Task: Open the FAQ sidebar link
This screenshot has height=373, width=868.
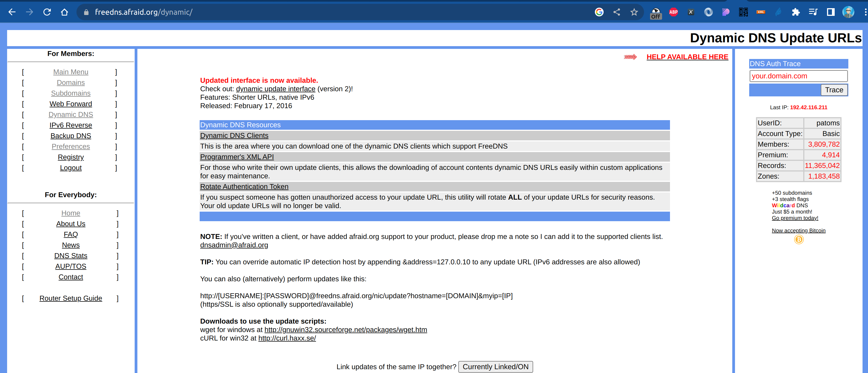Action: 71,235
